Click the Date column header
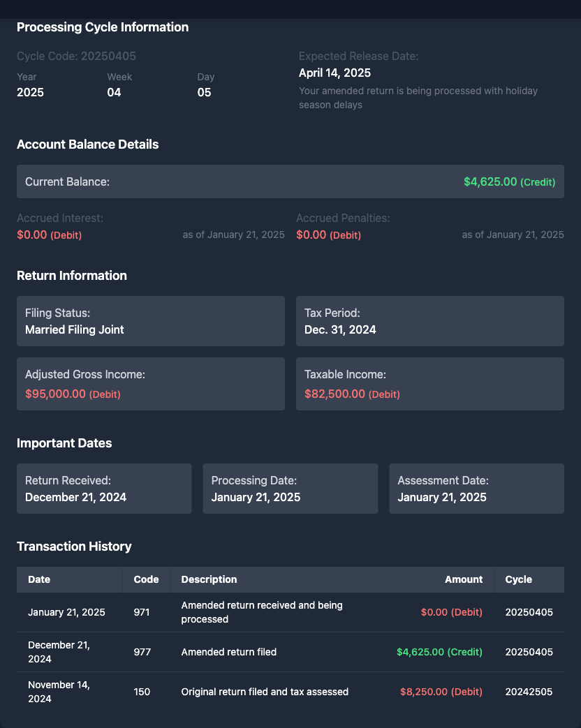Viewport: 581px width, 728px height. pyautogui.click(x=39, y=579)
